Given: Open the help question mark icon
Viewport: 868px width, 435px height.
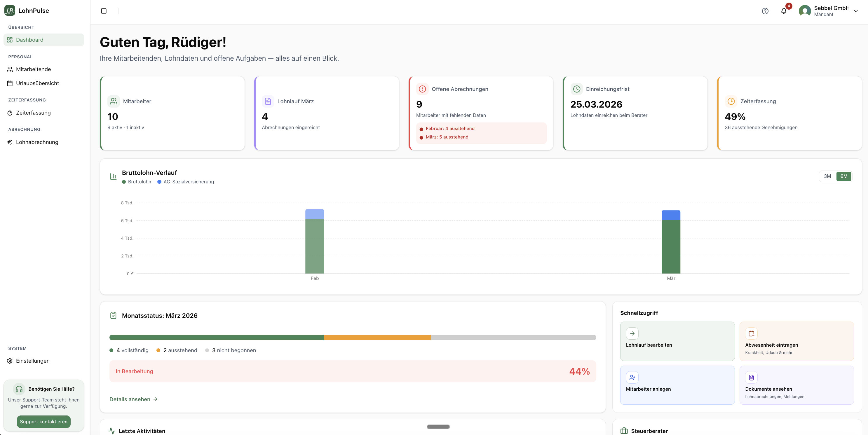Looking at the screenshot, I should [x=765, y=11].
